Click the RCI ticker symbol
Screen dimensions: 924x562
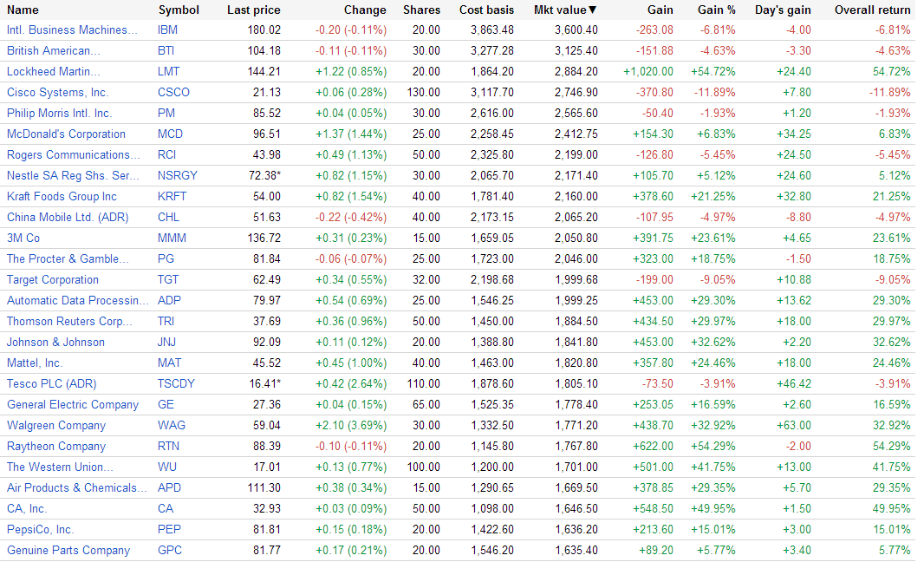point(166,154)
